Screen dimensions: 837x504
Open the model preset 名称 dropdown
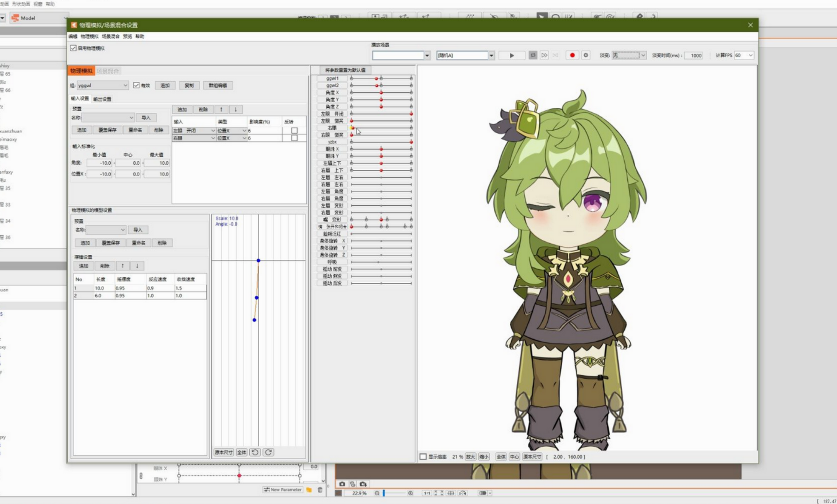coord(106,230)
